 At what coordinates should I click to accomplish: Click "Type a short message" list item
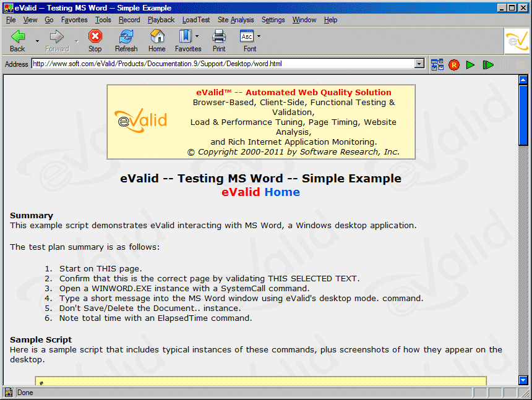point(242,299)
